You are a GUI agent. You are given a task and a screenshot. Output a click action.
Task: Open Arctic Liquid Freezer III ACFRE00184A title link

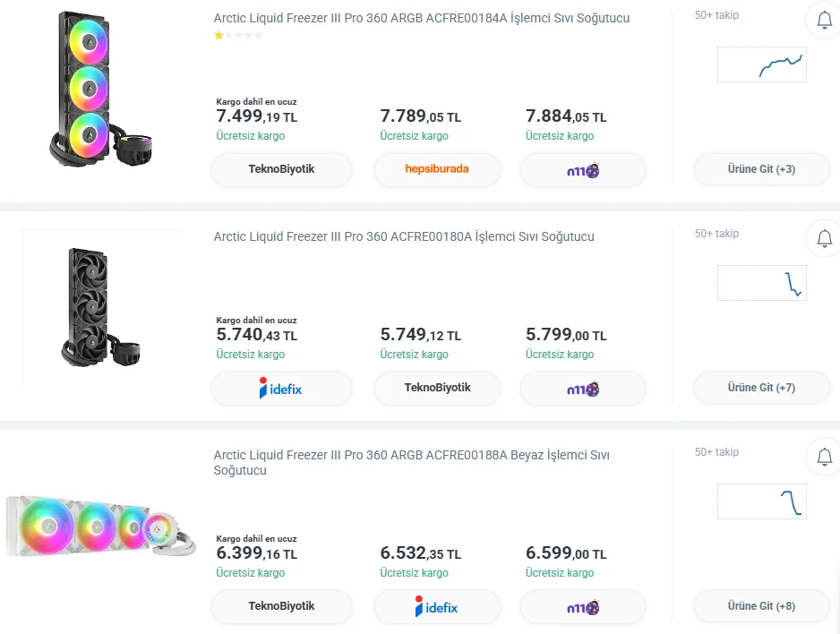tap(421, 18)
